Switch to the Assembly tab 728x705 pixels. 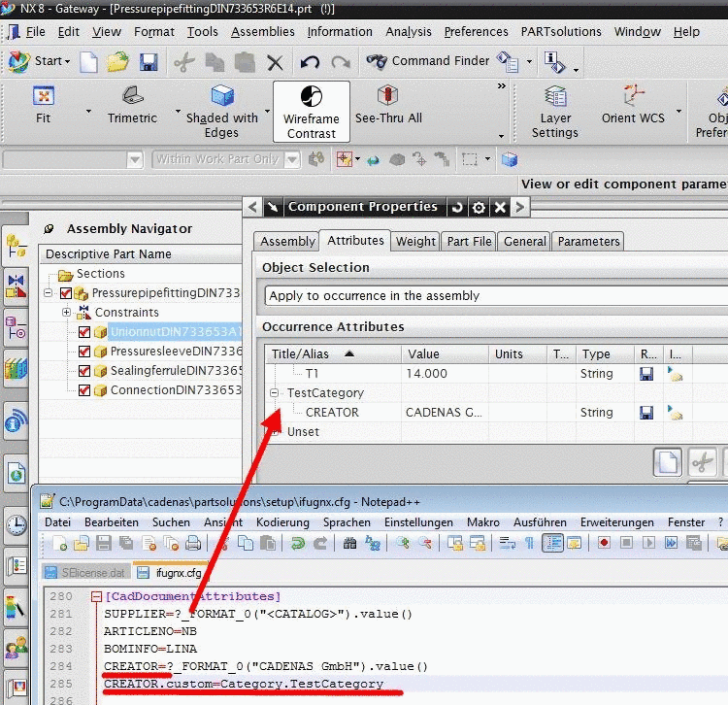[287, 242]
